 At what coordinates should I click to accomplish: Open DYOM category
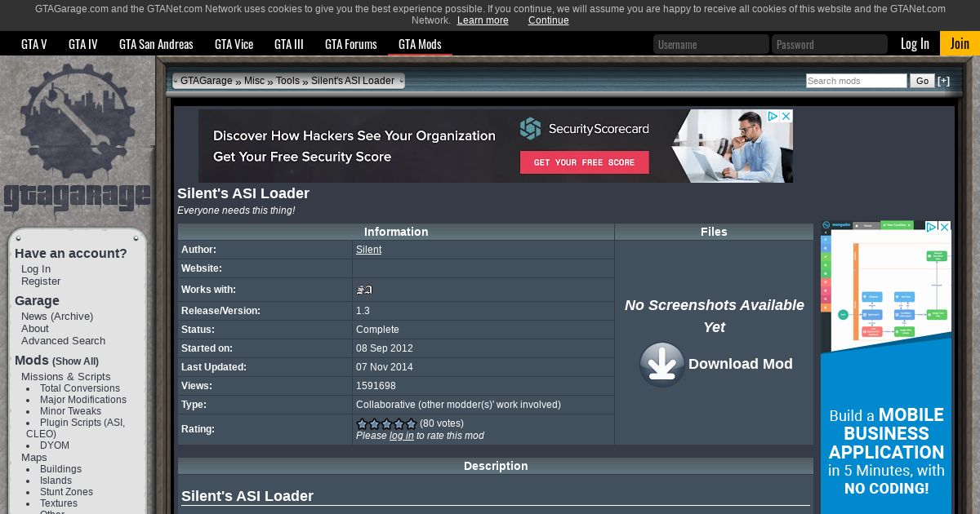pos(55,445)
